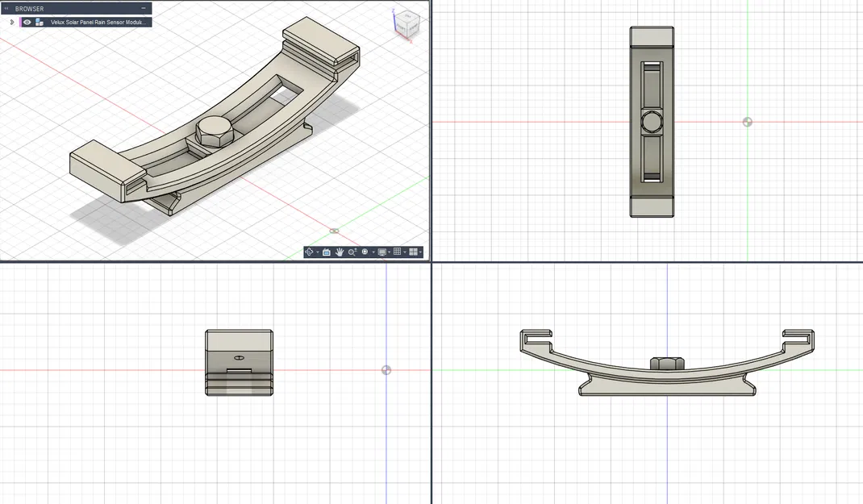The width and height of the screenshot is (863, 504).
Task: Click Grid and Snaps icon
Action: click(397, 252)
